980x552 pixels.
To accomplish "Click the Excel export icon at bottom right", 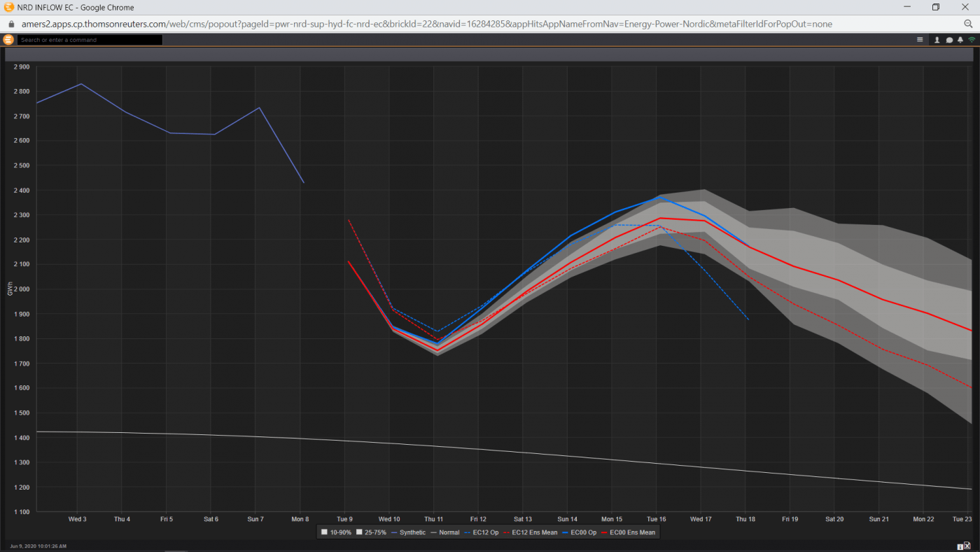I will pos(967,546).
